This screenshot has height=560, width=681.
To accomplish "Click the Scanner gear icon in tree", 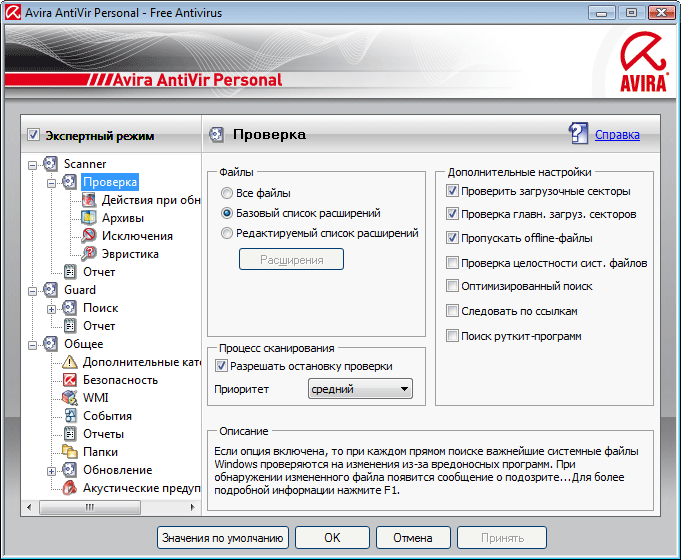I will pos(50,164).
